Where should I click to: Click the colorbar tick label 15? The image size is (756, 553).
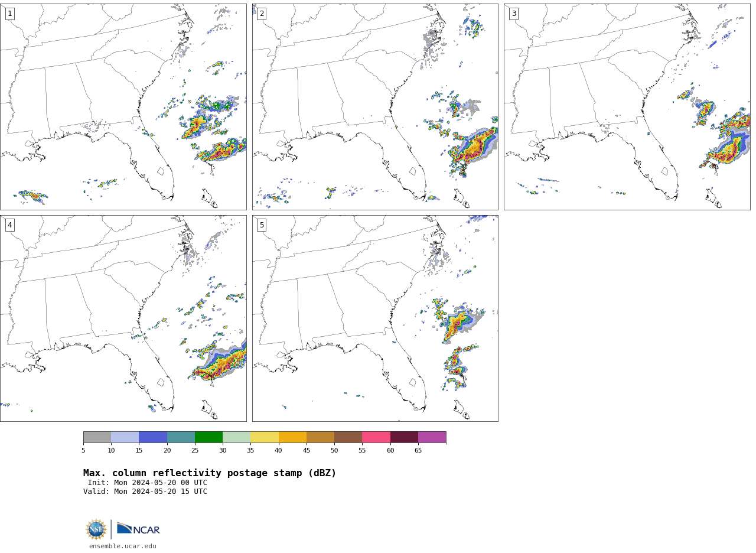pos(139,451)
